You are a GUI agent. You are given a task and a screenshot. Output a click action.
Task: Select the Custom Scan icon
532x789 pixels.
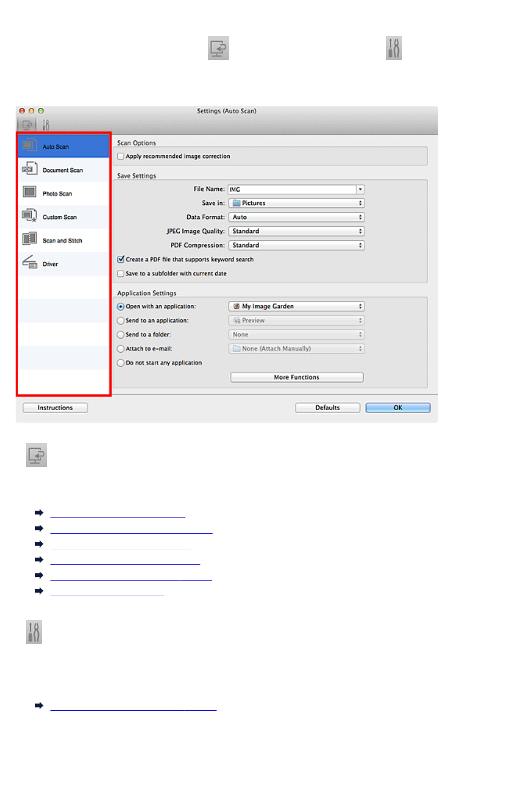point(29,216)
